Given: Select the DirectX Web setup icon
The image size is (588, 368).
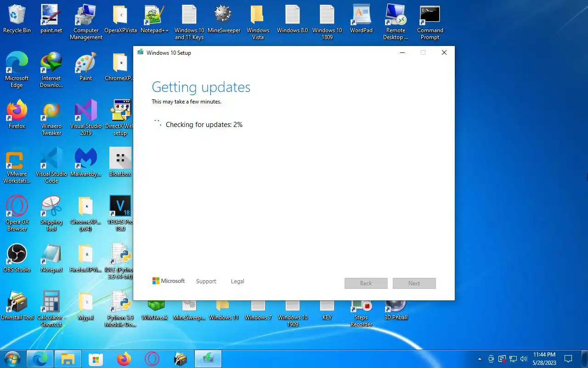Looking at the screenshot, I should coord(120,118).
